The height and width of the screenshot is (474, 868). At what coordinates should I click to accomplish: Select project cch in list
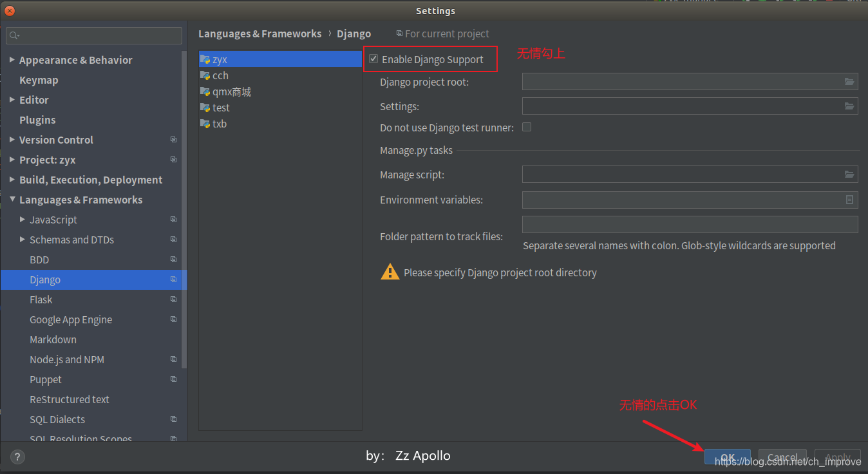281,75
